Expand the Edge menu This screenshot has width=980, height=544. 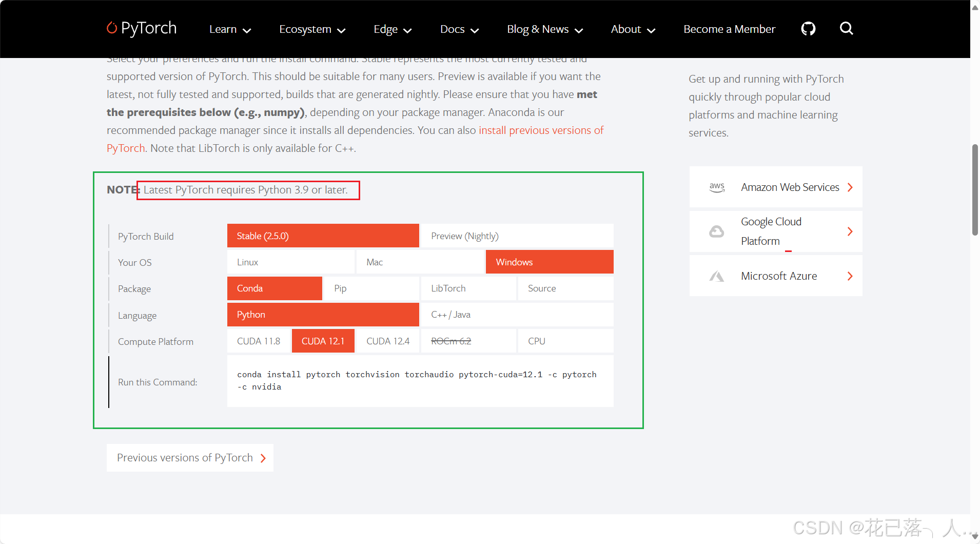pos(393,29)
